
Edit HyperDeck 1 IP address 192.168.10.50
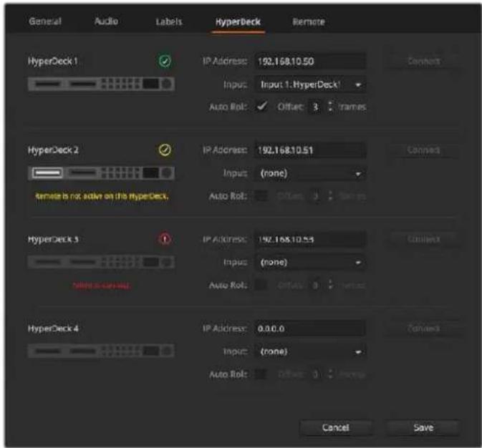coord(311,62)
